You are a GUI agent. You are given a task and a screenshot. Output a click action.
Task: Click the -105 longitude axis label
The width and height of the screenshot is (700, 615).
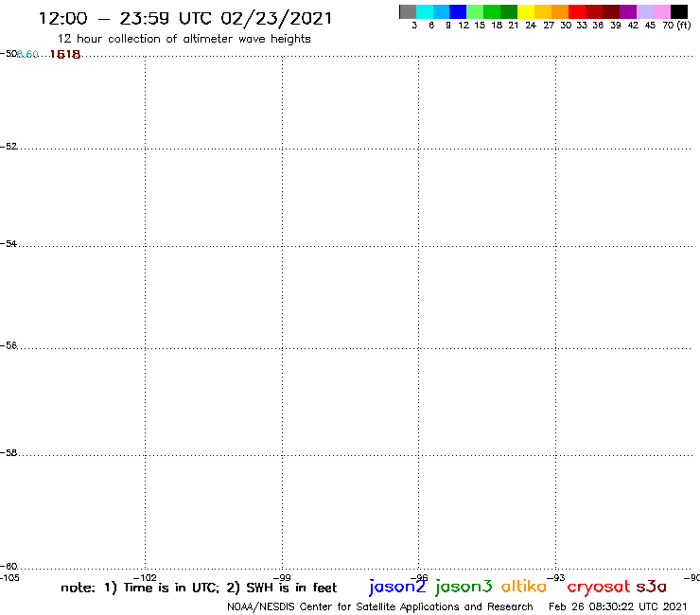click(9, 578)
